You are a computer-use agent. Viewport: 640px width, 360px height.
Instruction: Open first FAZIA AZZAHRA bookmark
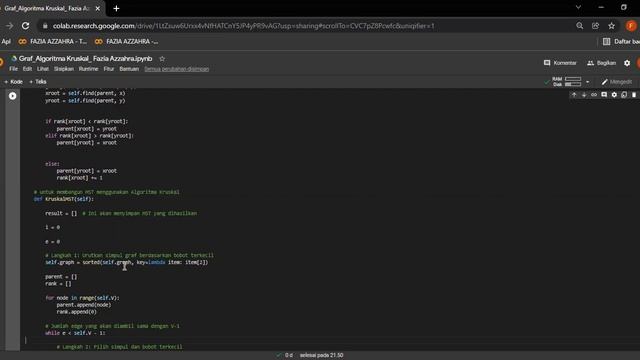[x=53, y=42]
